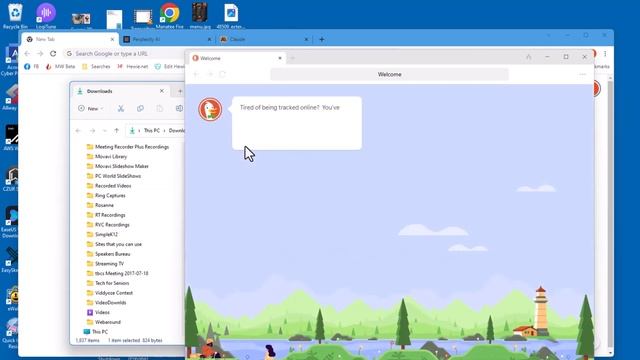Screen dimensions: 640x360
Task: Go forward in File Explorer
Action: [x=92, y=131]
